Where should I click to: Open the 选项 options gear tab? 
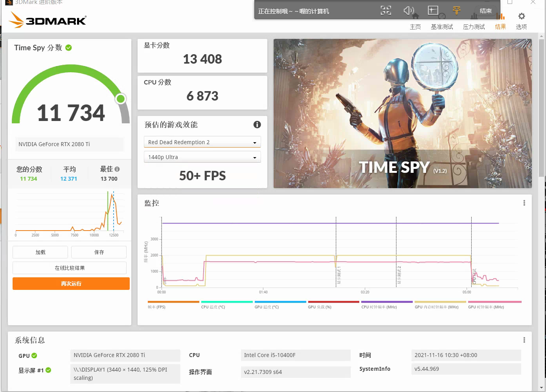click(x=521, y=21)
